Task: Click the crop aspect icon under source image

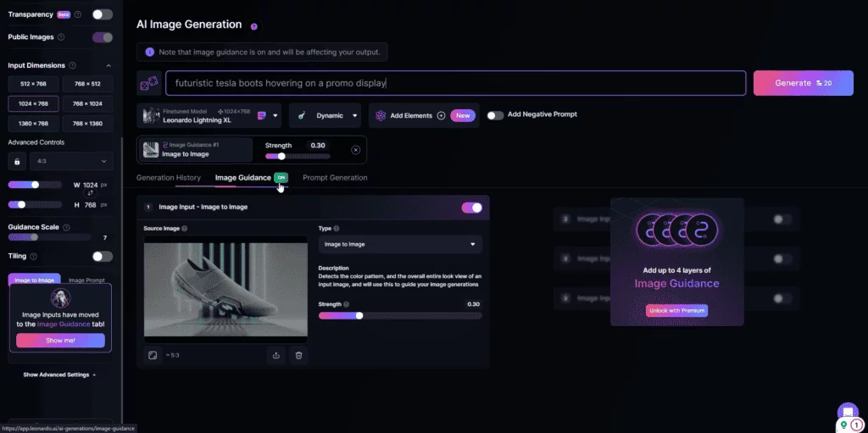Action: (x=153, y=355)
